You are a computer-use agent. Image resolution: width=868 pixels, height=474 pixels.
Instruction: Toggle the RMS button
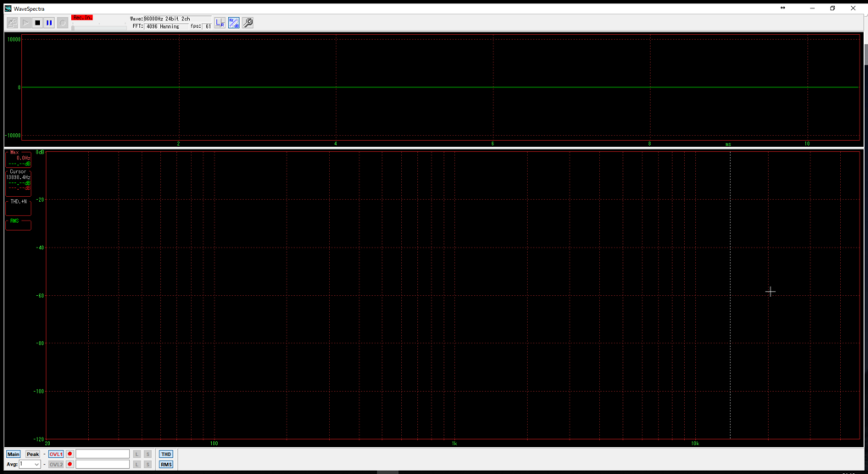pos(166,464)
